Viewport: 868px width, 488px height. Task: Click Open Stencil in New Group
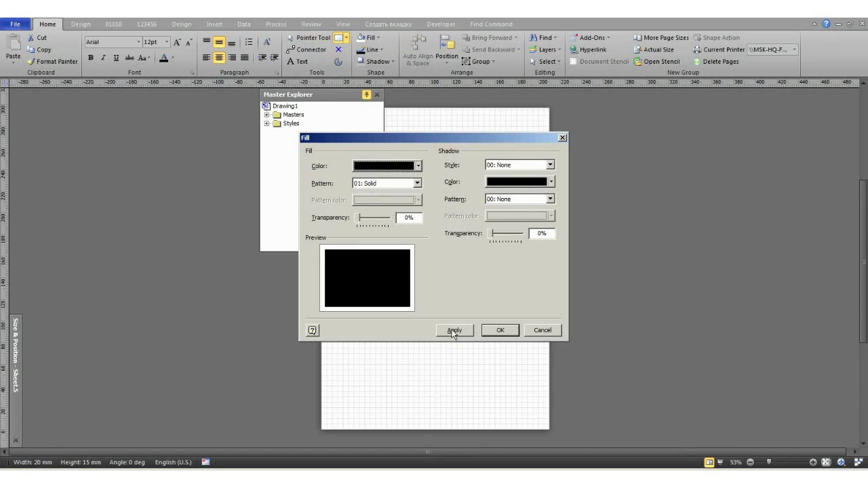(x=656, y=61)
